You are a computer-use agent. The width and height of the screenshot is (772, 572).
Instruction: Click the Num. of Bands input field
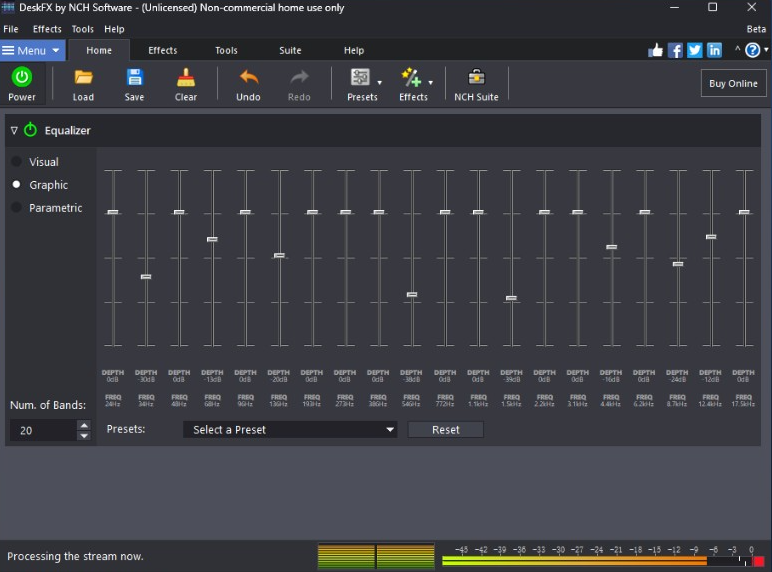tap(42, 430)
